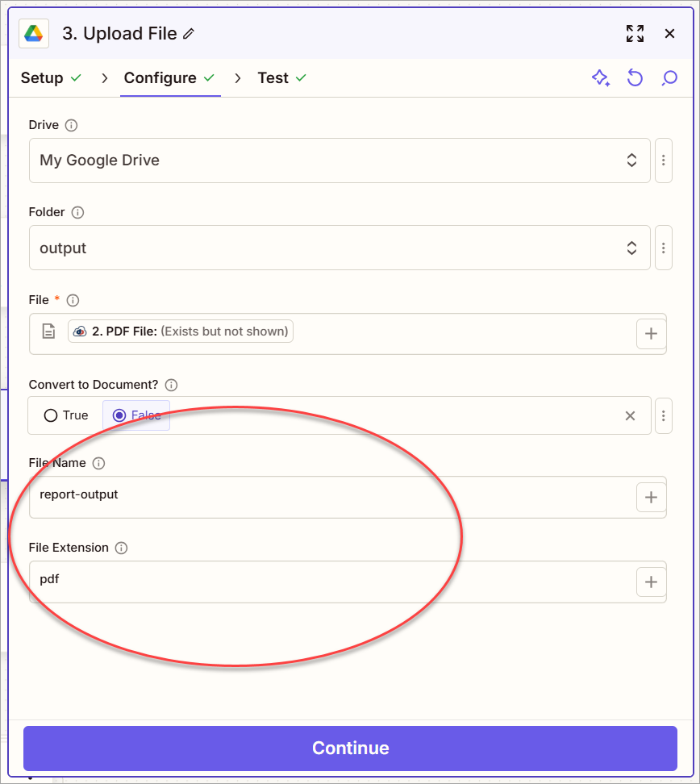Click the AI sparkle icon

(600, 78)
